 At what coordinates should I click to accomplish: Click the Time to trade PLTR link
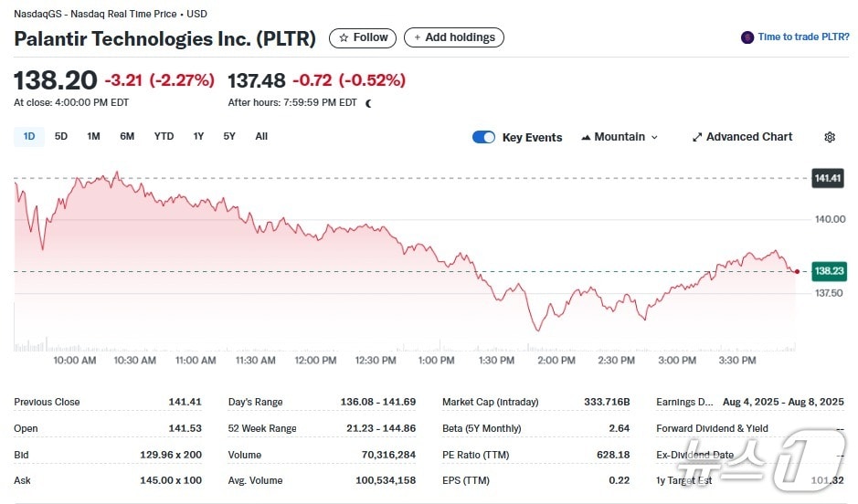coord(803,37)
